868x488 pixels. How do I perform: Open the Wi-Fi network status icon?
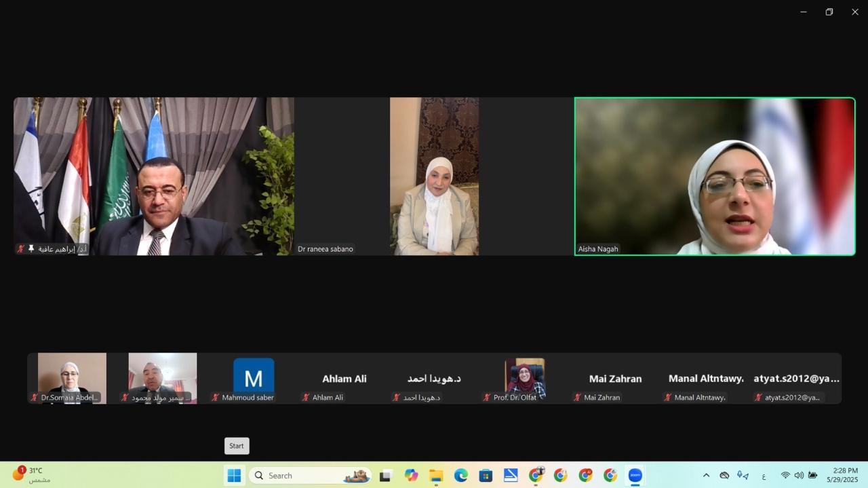tap(785, 476)
